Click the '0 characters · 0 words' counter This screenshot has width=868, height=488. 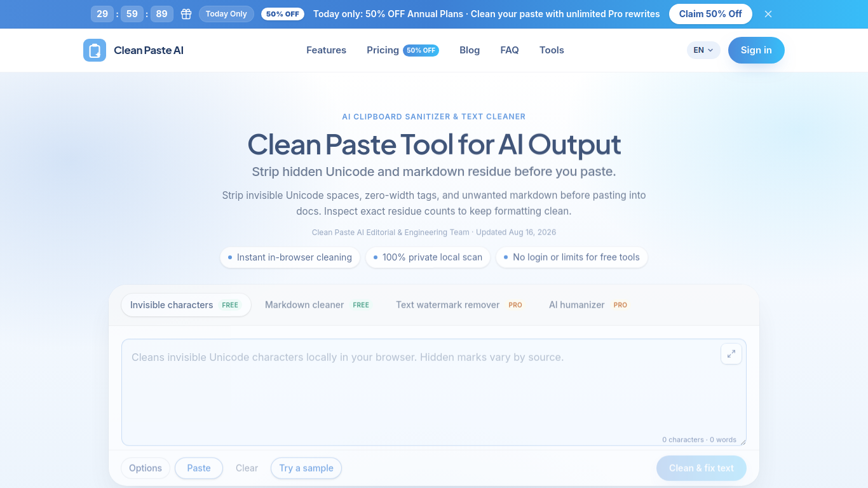click(x=699, y=440)
